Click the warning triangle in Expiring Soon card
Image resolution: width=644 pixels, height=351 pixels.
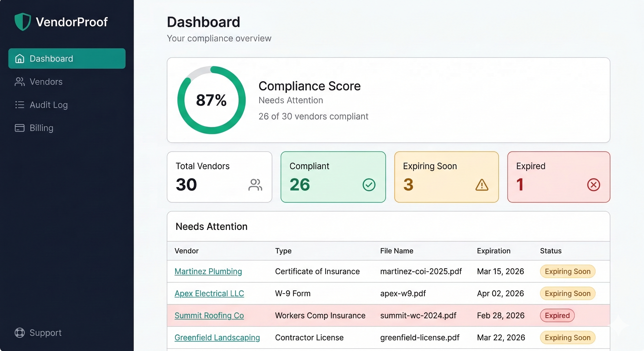coord(482,185)
